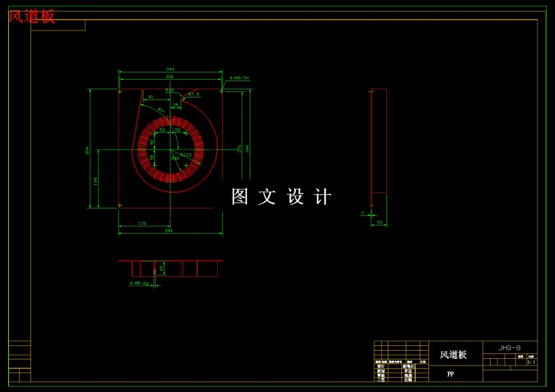Click the 172 half-width dimension
Image resolution: width=555 pixels, height=392 pixels.
coord(142,223)
